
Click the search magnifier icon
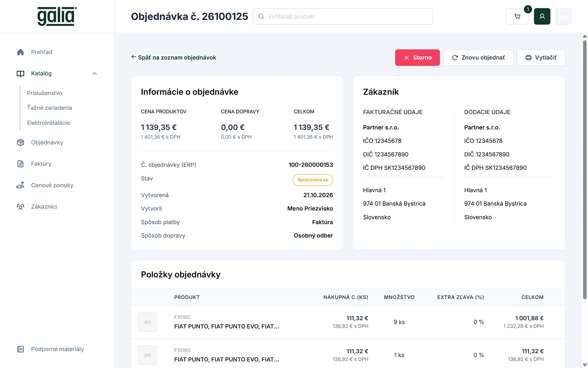pos(261,17)
